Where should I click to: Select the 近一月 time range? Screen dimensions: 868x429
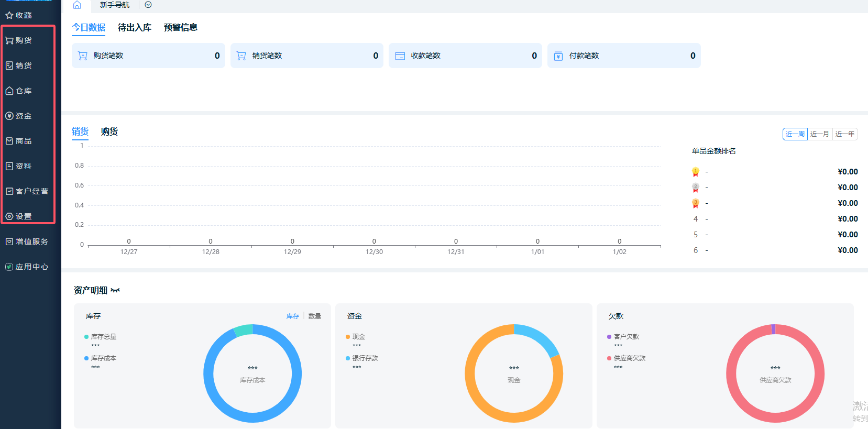click(820, 134)
